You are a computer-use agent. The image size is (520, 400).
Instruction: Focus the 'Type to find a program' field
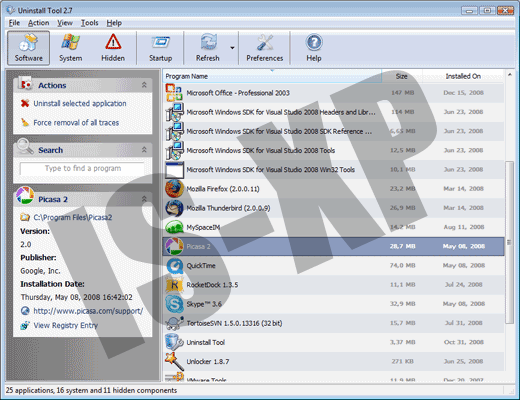[82, 168]
